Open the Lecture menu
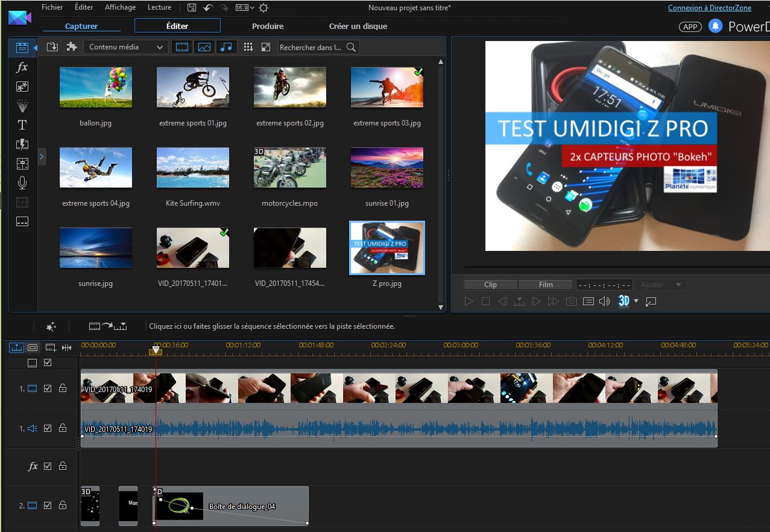770x532 pixels. 159,7
